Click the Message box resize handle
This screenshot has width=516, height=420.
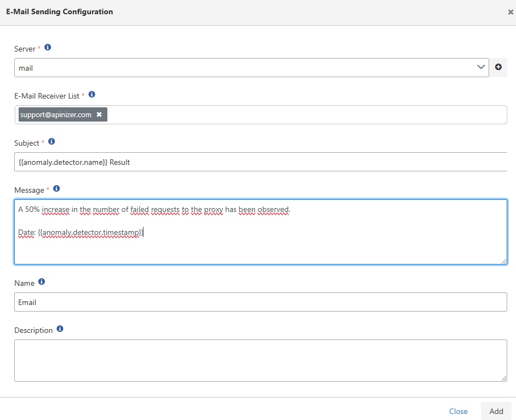coord(503,261)
